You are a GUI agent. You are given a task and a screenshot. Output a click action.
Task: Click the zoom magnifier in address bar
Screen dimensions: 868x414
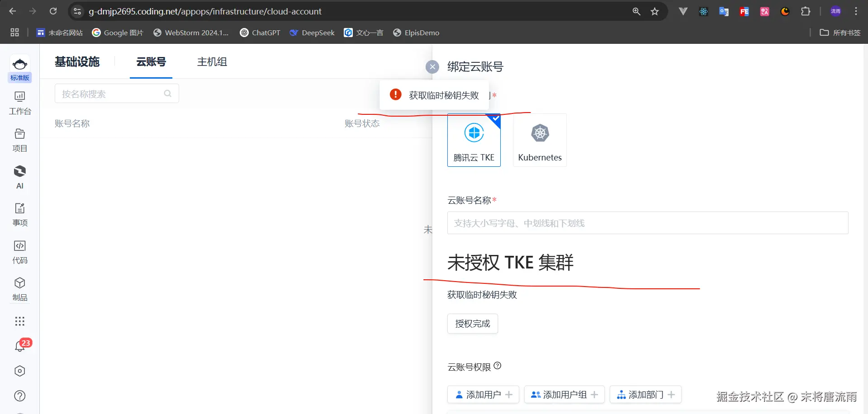coord(636,11)
